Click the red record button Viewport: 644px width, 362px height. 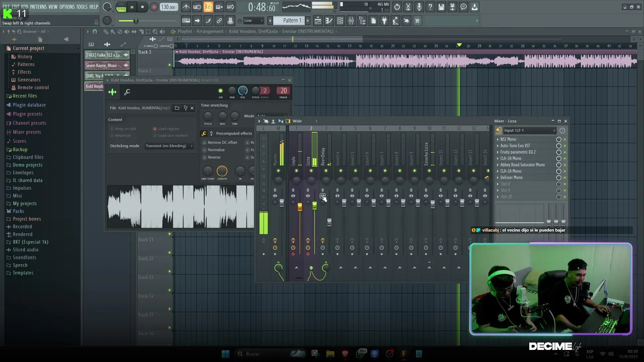point(154,7)
